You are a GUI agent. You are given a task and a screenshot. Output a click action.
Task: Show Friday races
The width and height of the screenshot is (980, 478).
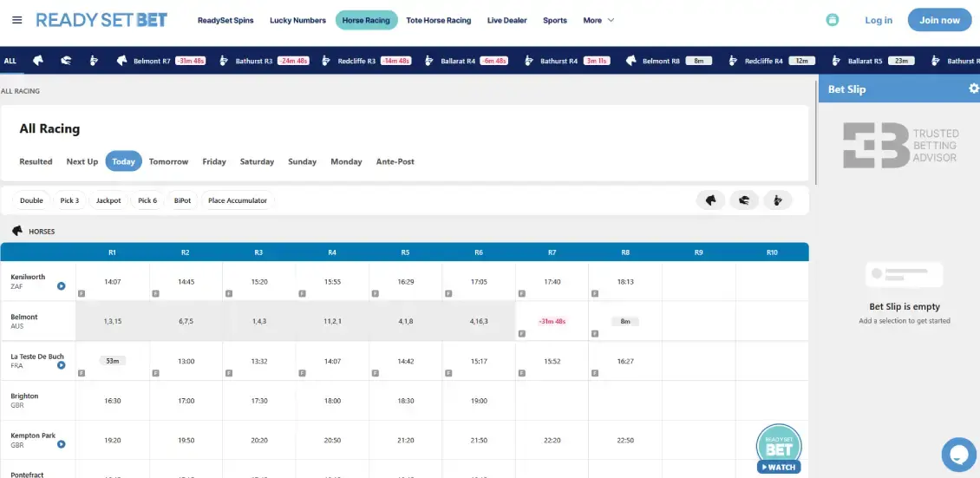214,161
